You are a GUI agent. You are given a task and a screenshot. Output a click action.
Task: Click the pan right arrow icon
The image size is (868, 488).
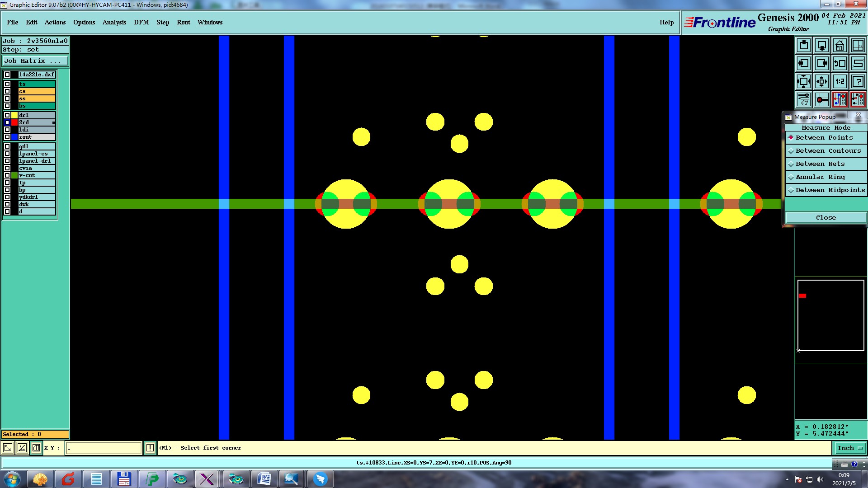[x=821, y=63]
